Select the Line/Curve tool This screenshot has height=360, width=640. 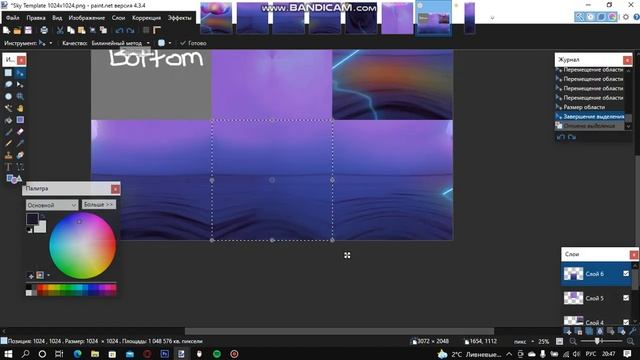[20, 167]
